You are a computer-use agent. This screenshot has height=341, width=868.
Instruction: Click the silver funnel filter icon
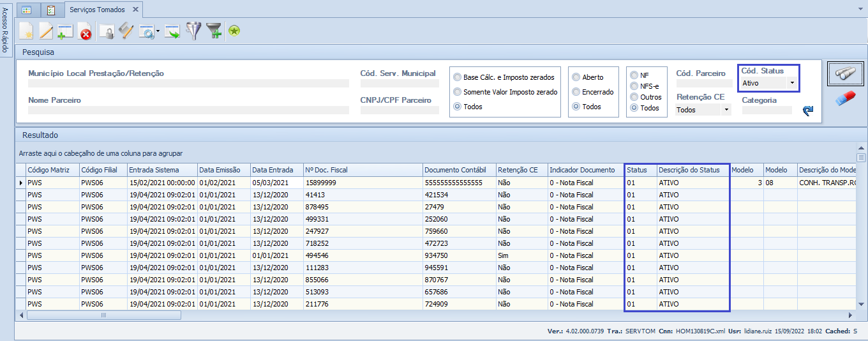click(x=193, y=31)
